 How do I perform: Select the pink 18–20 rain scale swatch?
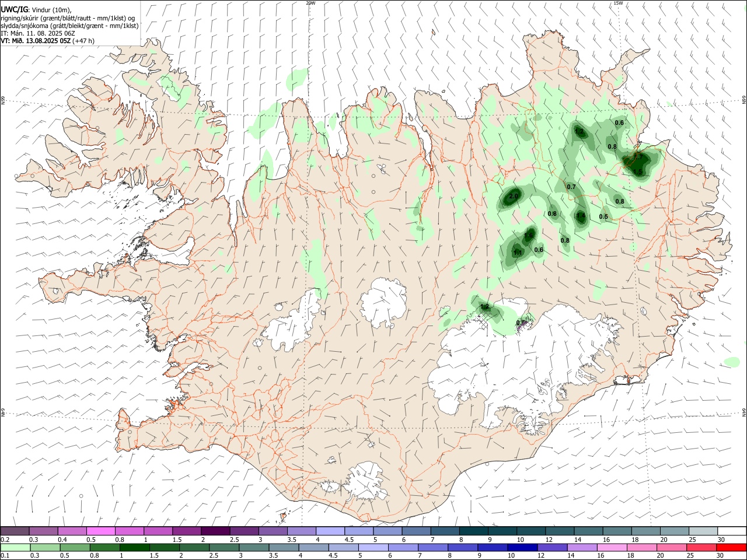click(x=641, y=547)
